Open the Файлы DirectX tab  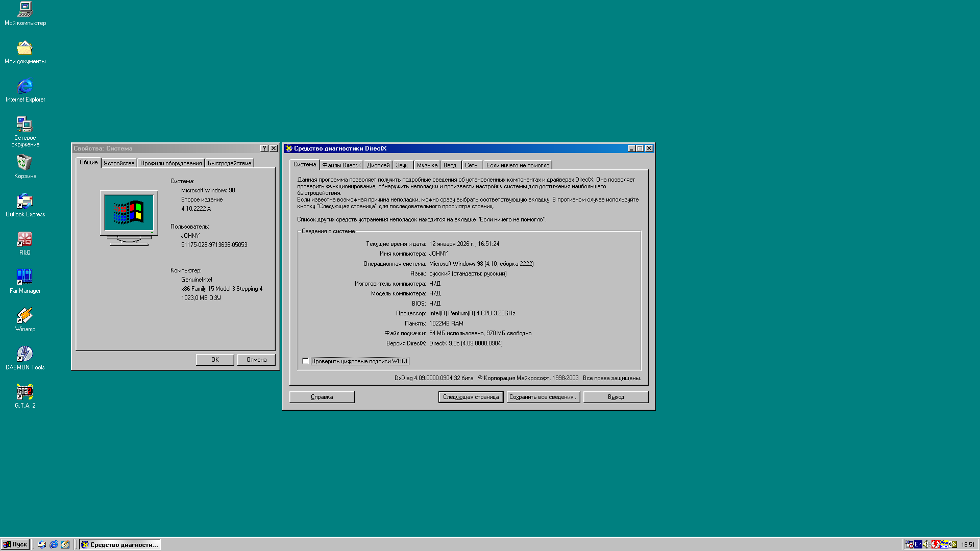point(341,165)
